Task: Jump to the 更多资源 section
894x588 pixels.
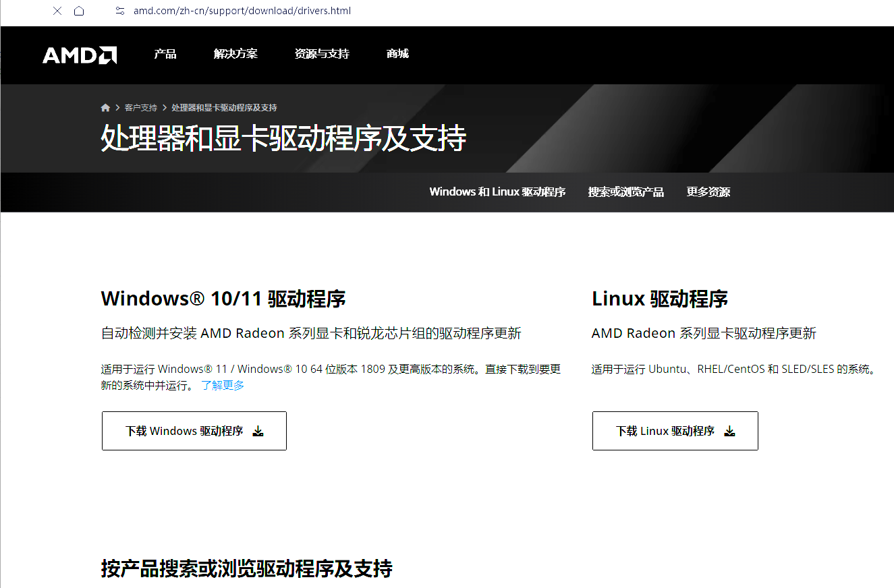Action: [x=708, y=192]
